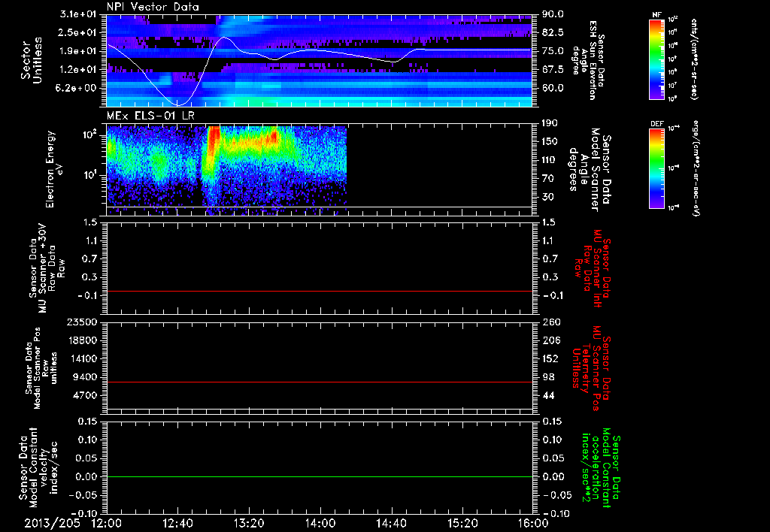Click the white sun elevation curve minimum
770x532 pixels.
pyautogui.click(x=177, y=104)
